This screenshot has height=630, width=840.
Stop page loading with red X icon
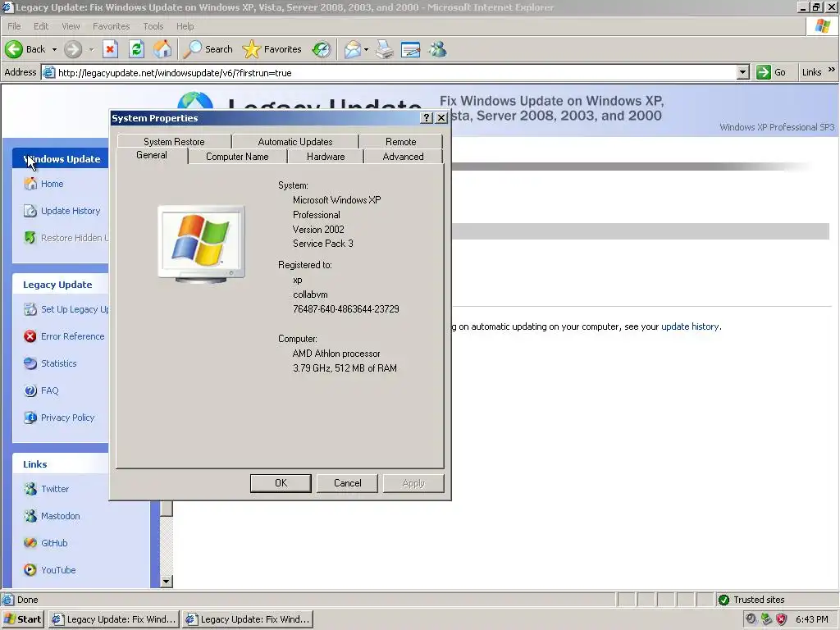click(x=110, y=49)
